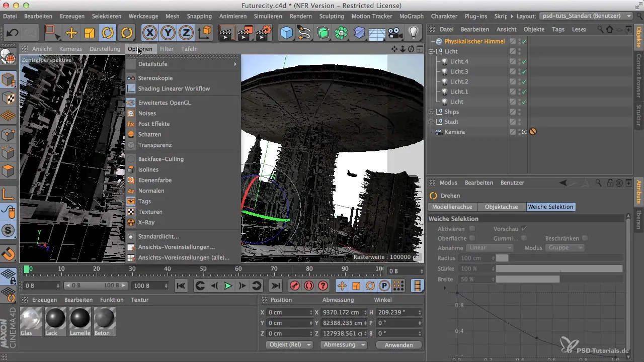This screenshot has height=362, width=644.
Task: Toggle visibility checkmark of Licht.3
Action: 524,71
